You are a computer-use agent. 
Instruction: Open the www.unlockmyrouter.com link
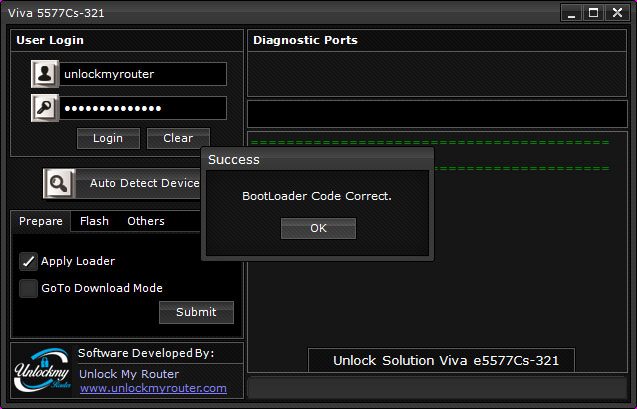tap(153, 388)
